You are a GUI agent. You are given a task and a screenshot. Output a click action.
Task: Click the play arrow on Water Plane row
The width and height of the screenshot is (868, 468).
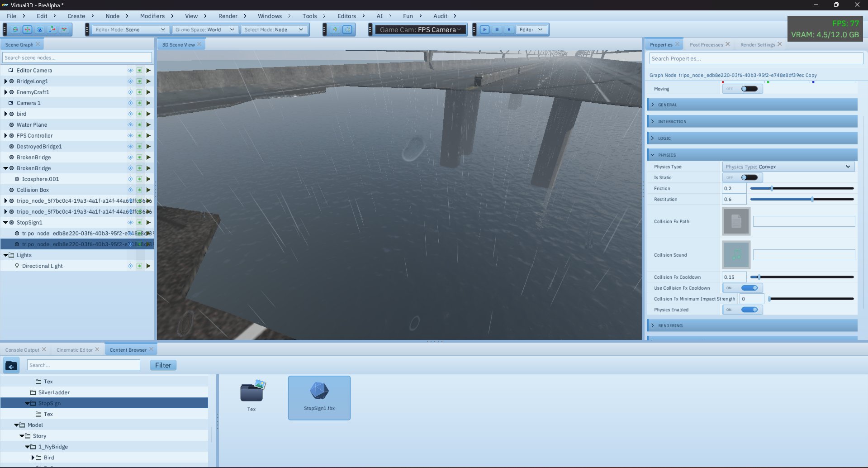click(x=148, y=124)
